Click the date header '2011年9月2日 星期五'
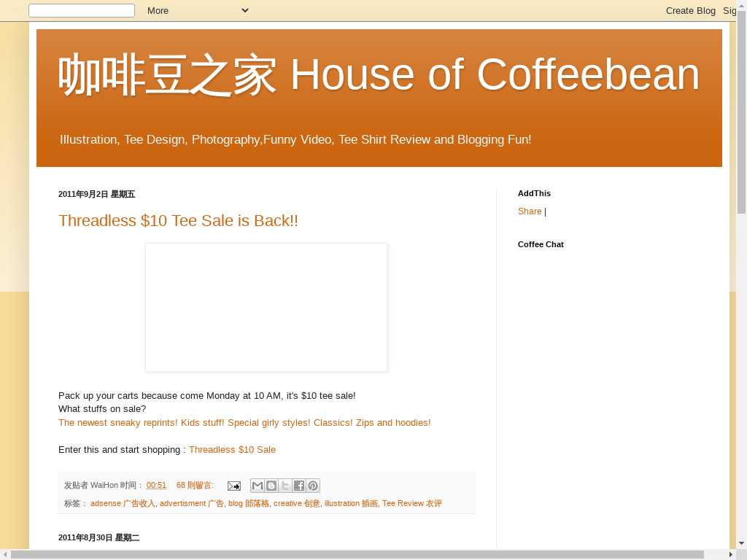 (x=97, y=194)
